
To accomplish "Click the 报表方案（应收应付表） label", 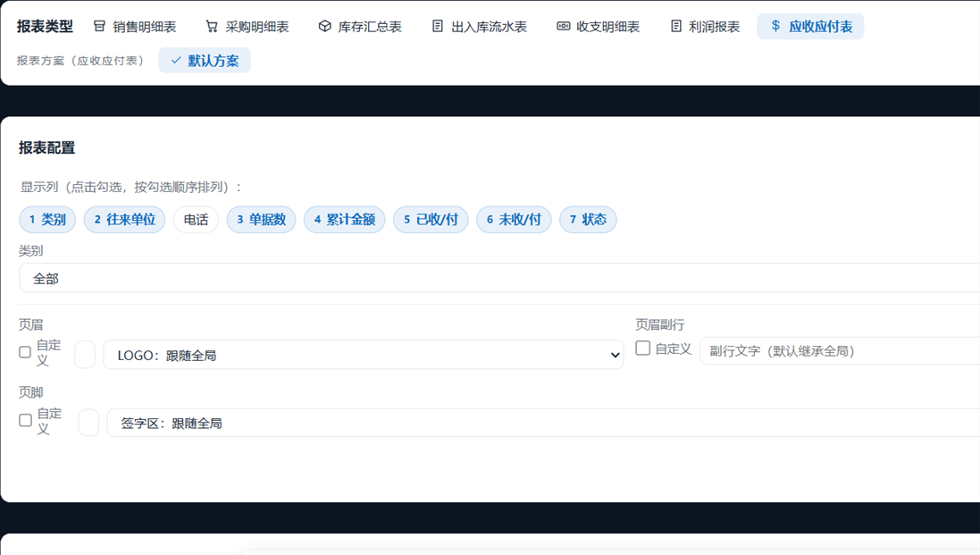I will (x=81, y=61).
